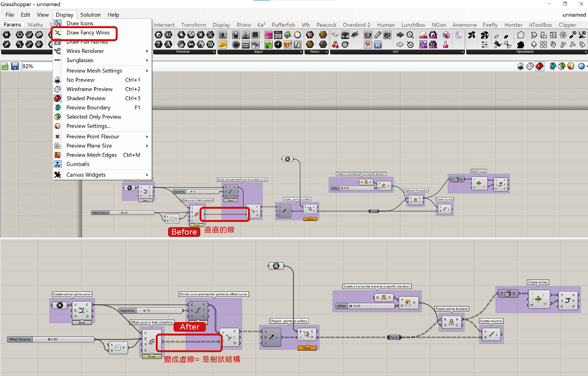The height and width of the screenshot is (376, 588).
Task: Click the pencil icon in Util panel
Action: click(378, 35)
